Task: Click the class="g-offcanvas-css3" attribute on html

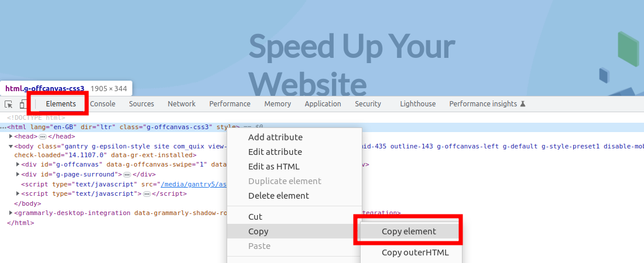Action: 166,127
